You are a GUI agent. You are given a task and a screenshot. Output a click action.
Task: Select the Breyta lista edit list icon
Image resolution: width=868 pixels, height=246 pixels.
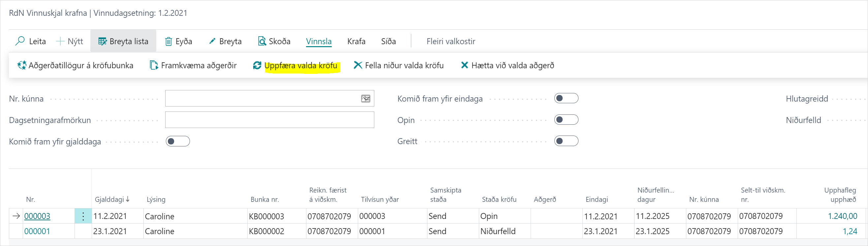click(x=103, y=41)
